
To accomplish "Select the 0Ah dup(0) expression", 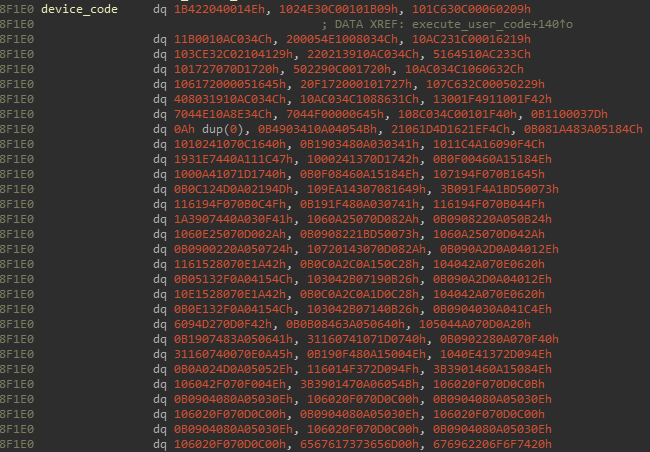I will (209, 129).
